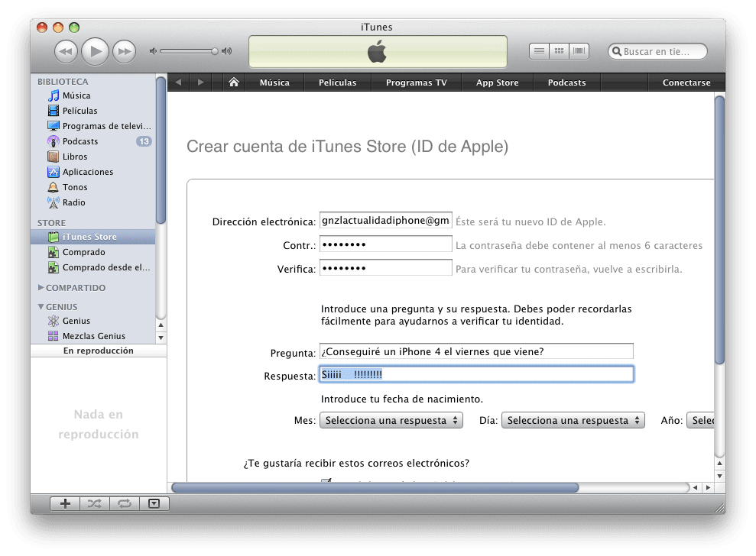Click the Libros book icon
756x556 pixels.
click(54, 157)
